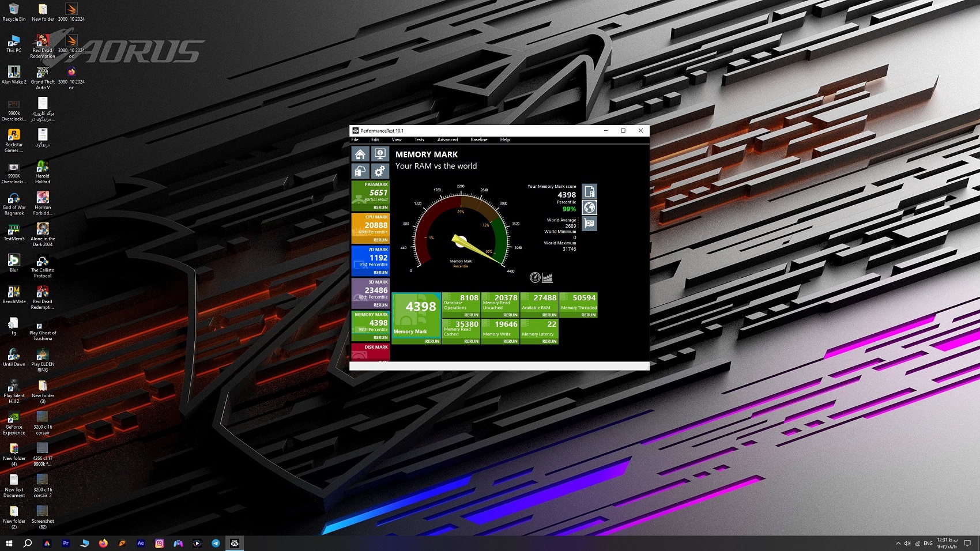Click the World Maximum 31746 value
The width and height of the screenshot is (980, 551).
[569, 249]
